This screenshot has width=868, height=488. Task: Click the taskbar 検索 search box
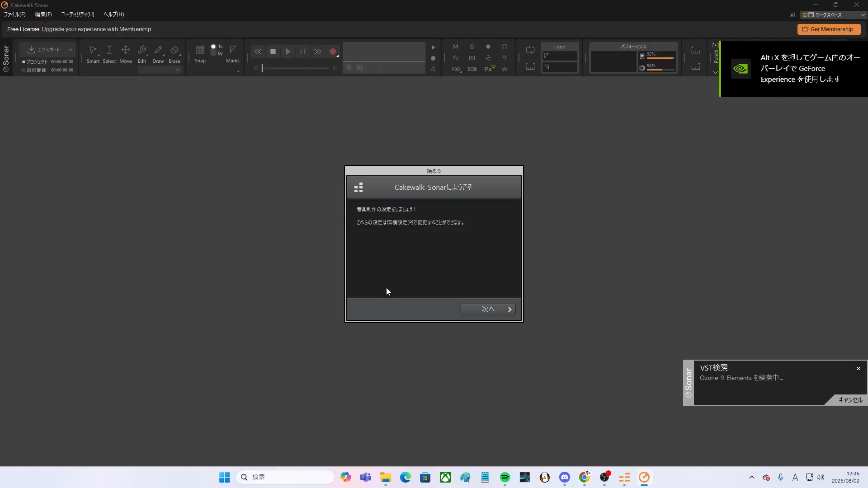285,478
